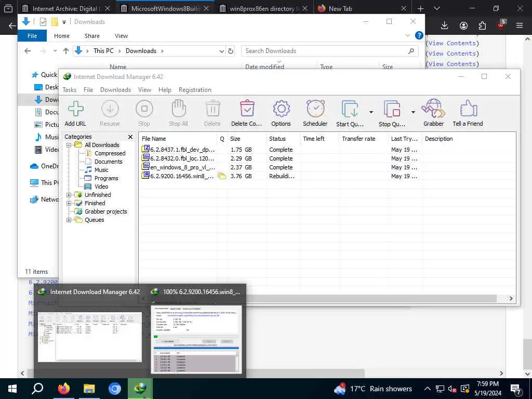Open new Firefox tab plus button
Screen dimensions: 532x399
tap(420, 8)
